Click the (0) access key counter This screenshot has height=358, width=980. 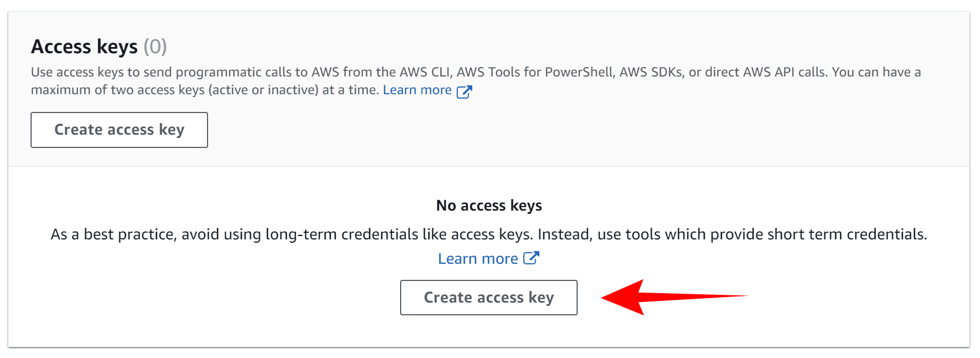pos(155,47)
